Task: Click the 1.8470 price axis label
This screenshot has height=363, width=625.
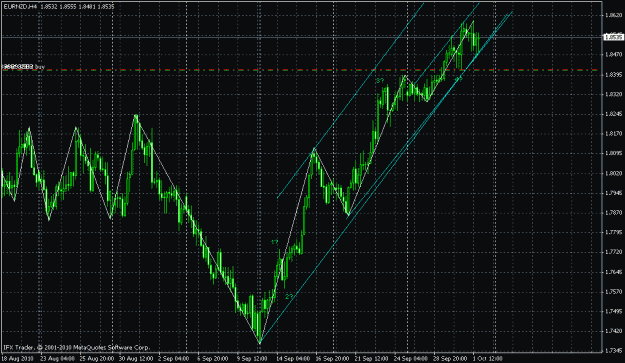Action: pos(613,55)
